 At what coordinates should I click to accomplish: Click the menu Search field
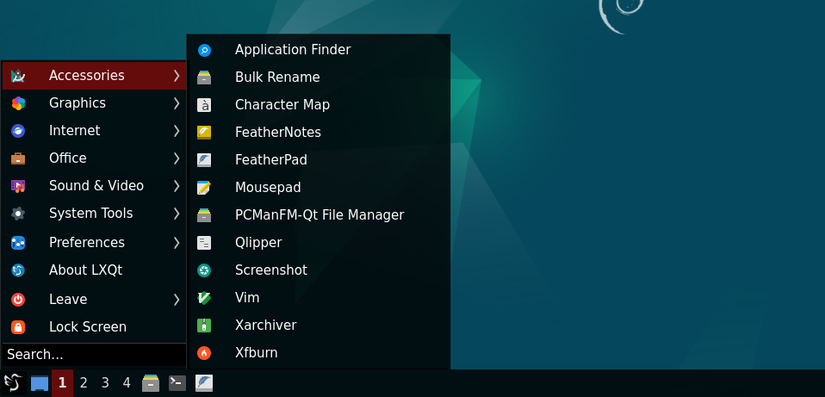tap(94, 354)
